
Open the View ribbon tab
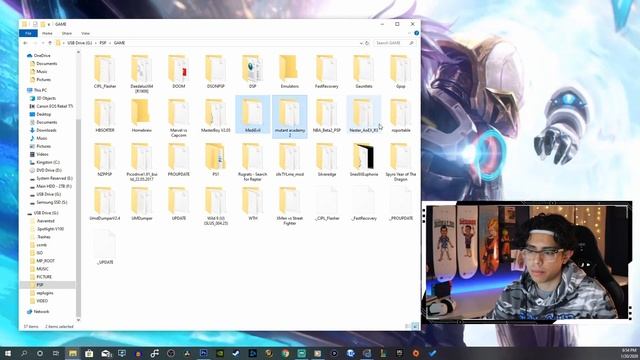tap(85, 33)
